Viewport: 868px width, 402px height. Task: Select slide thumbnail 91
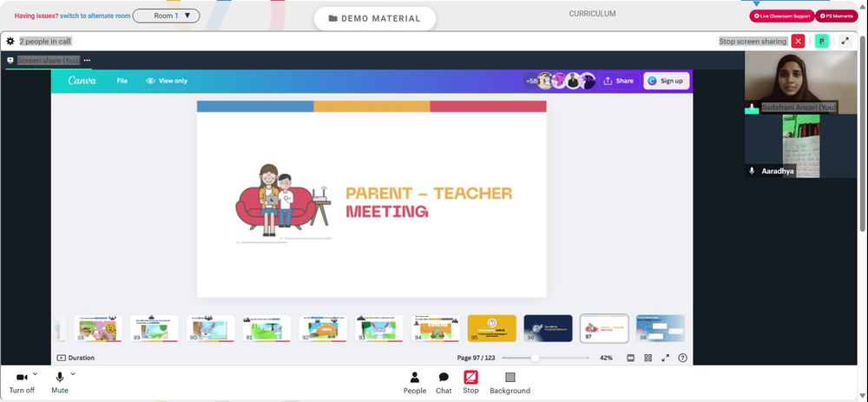[x=266, y=328]
